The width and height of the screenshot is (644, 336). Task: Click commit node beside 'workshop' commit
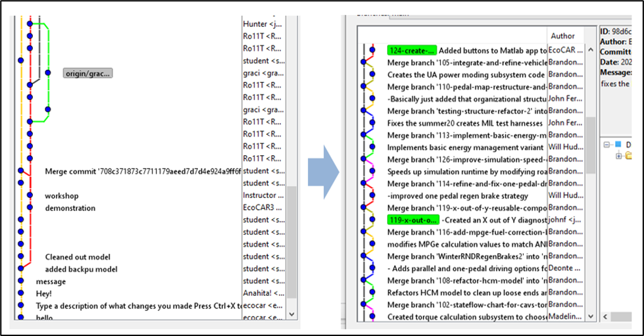(30, 196)
